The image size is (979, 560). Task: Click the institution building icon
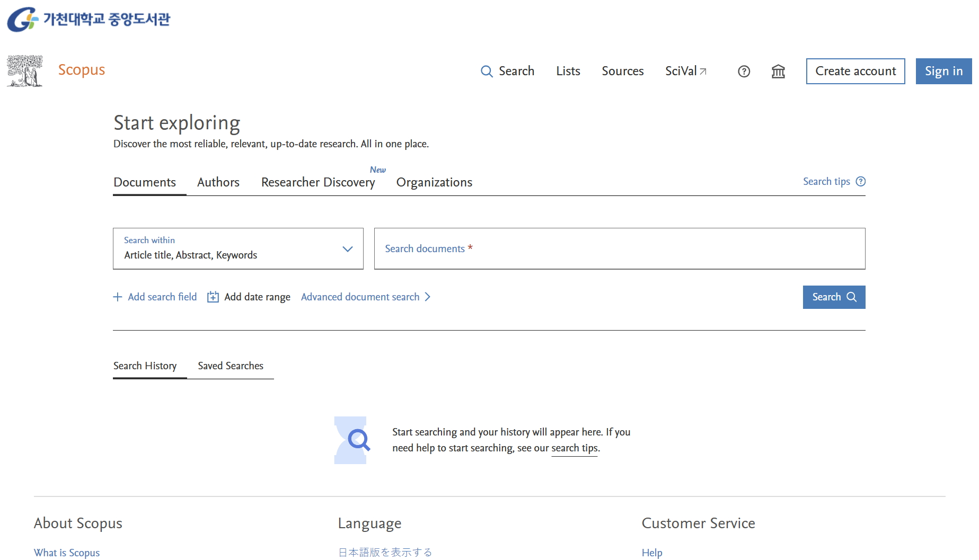tap(778, 72)
